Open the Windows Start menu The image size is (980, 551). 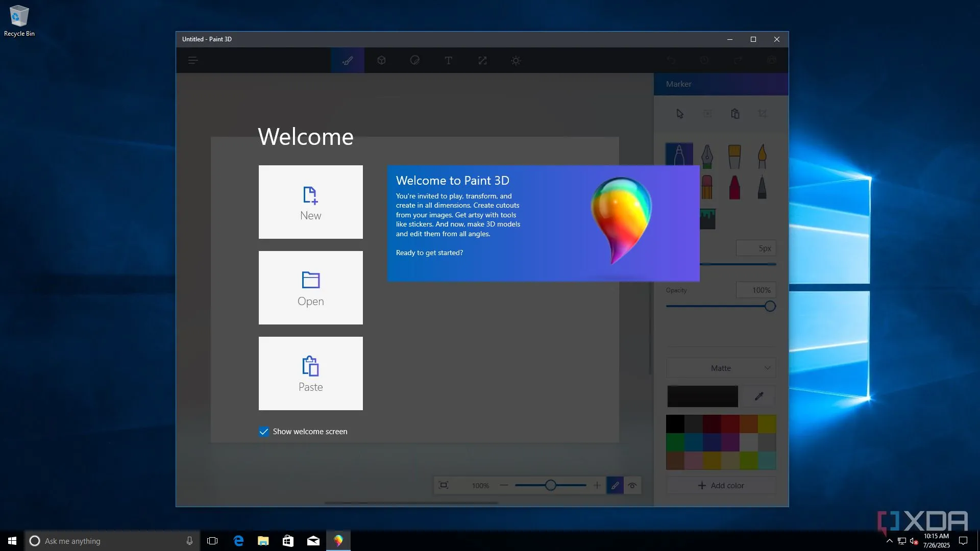12,541
